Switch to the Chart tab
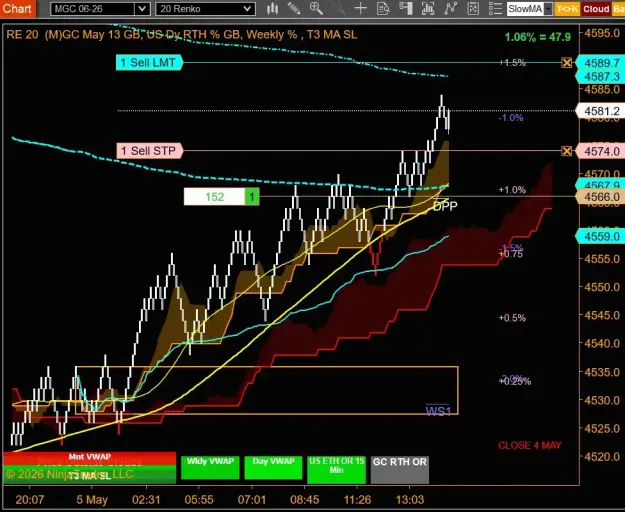625x512 pixels. pyautogui.click(x=18, y=8)
